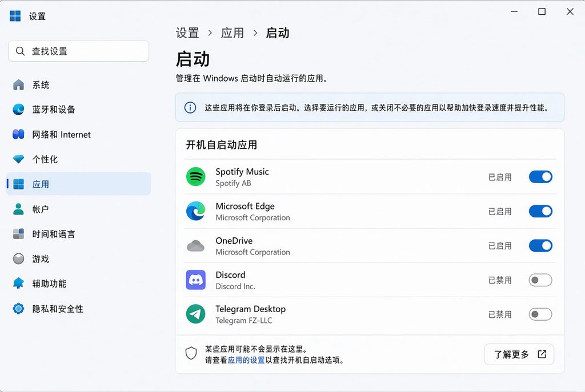
Task: Click the 辅助功能 sidebar icon
Action: [18, 283]
